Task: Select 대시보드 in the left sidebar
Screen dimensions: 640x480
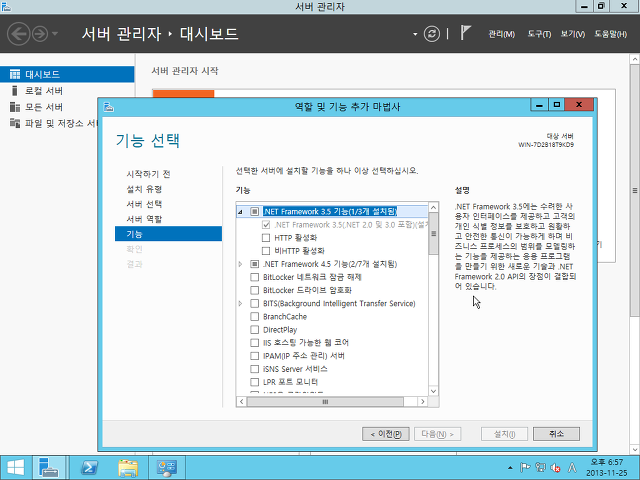Action: click(x=67, y=74)
